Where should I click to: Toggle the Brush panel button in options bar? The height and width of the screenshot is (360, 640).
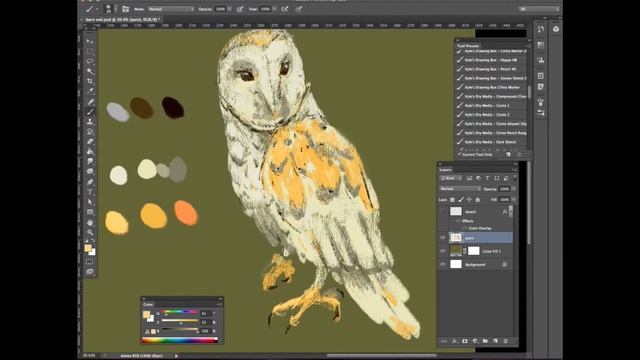(x=125, y=9)
